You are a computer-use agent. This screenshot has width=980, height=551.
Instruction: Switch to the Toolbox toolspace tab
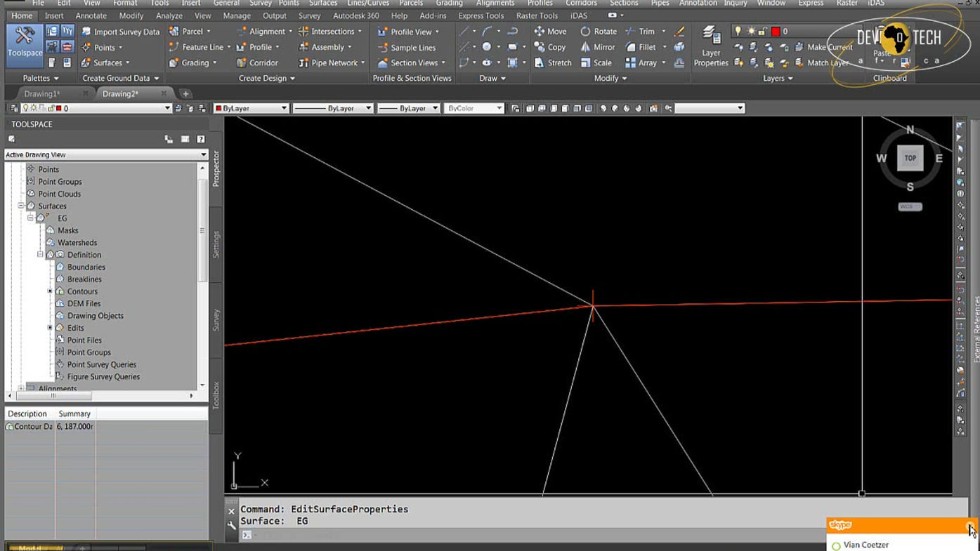click(216, 395)
